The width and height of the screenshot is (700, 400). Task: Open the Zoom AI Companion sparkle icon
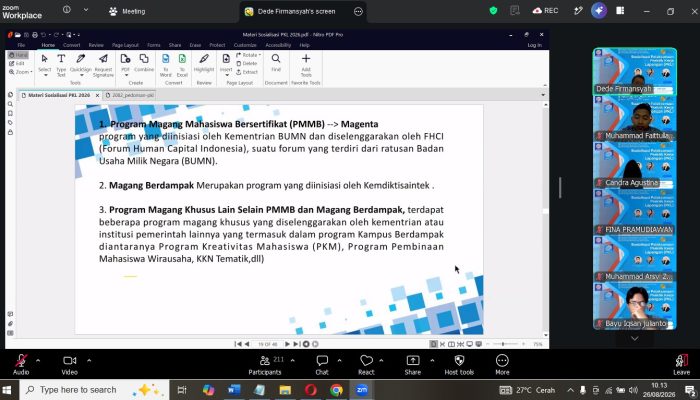[599, 11]
